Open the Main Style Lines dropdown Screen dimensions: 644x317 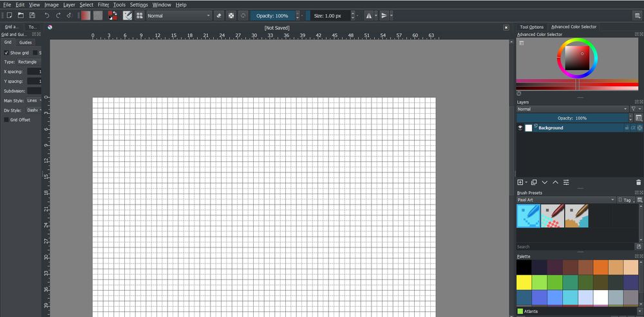tap(34, 100)
